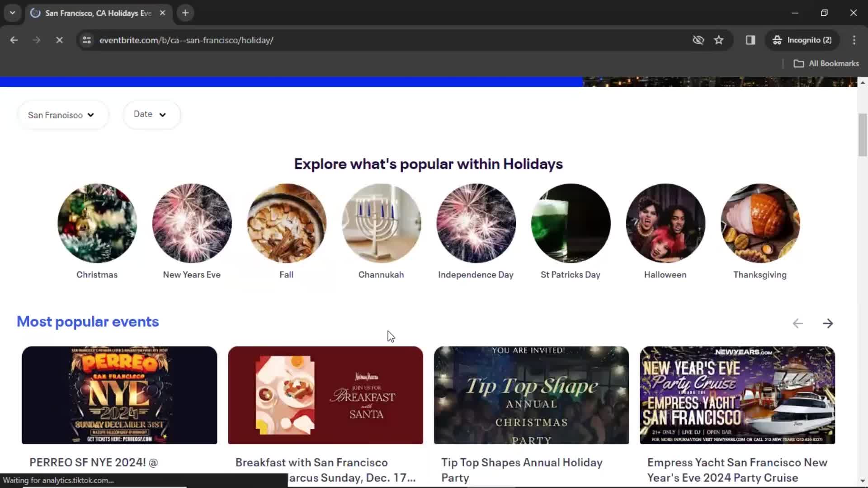Select the Fall pie category image

[x=287, y=223]
